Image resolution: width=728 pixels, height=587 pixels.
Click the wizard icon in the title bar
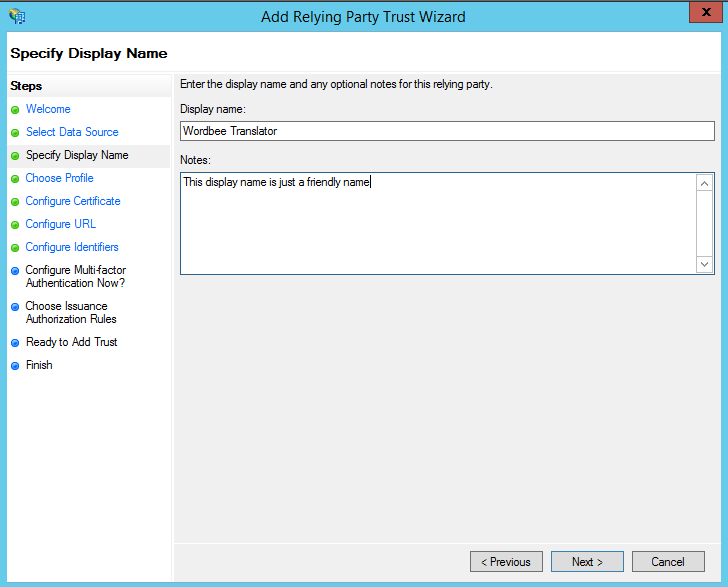point(17,16)
